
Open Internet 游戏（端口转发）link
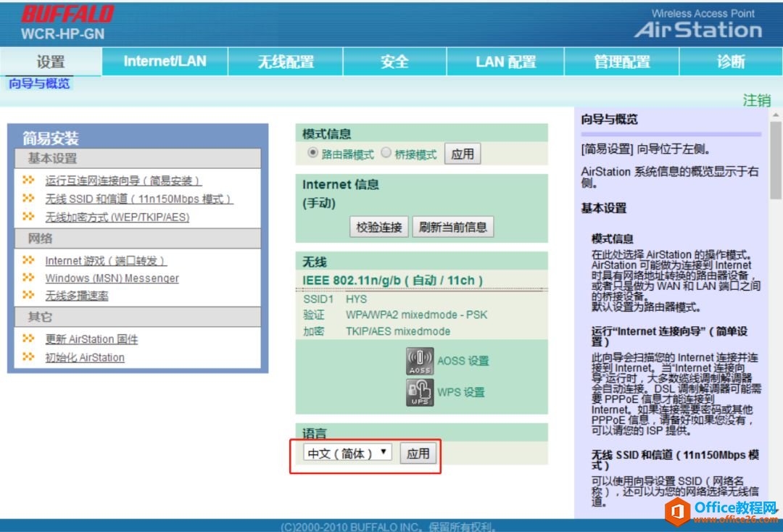point(106,260)
